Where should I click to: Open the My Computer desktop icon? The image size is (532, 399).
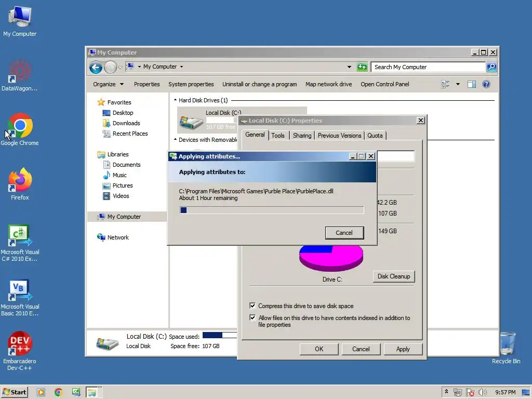[20, 21]
